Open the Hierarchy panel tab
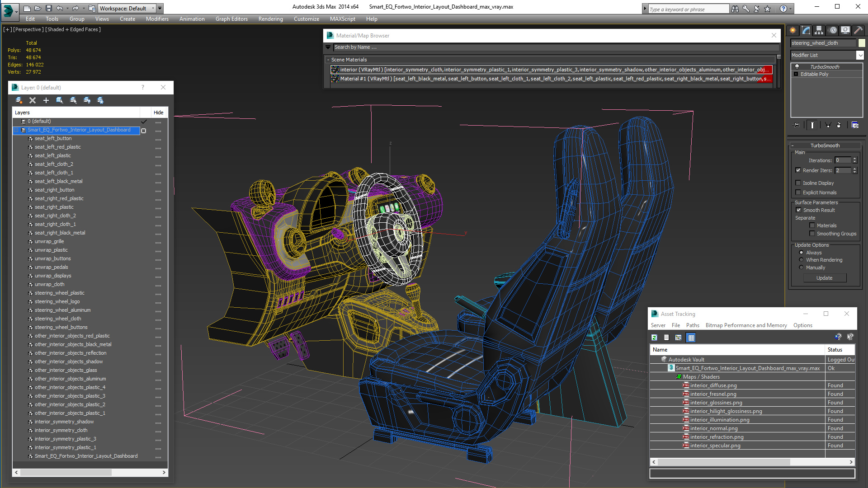Viewport: 868px width, 488px height. pyautogui.click(x=819, y=30)
